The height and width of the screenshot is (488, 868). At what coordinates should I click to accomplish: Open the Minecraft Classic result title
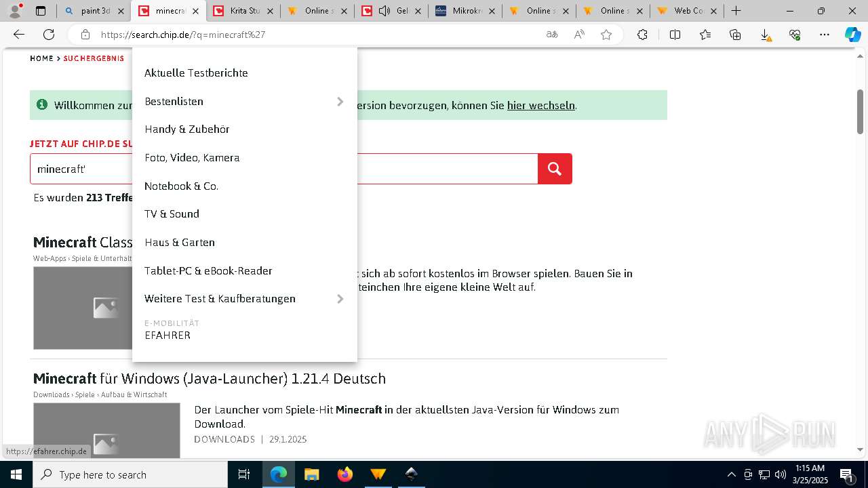82,242
